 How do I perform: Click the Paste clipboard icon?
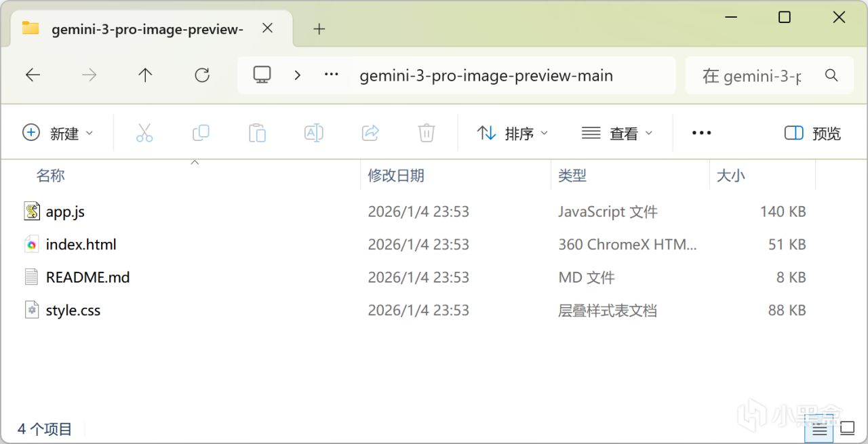(257, 133)
